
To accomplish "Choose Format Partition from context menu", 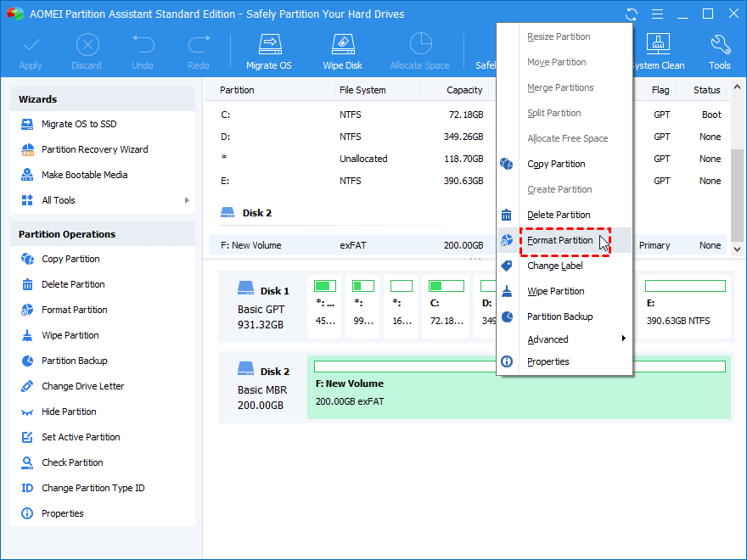I will pyautogui.click(x=559, y=240).
